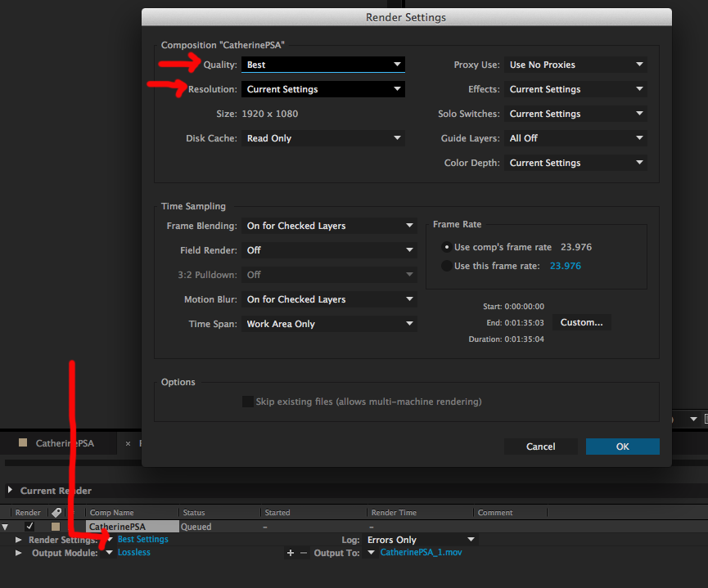Open the Frame Blending dropdown

click(329, 226)
